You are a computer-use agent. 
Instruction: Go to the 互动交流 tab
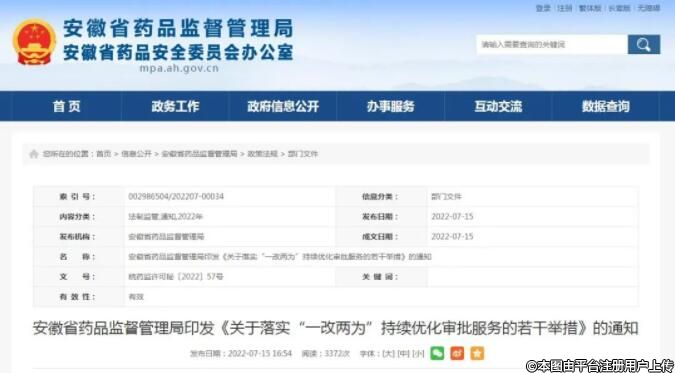point(498,106)
